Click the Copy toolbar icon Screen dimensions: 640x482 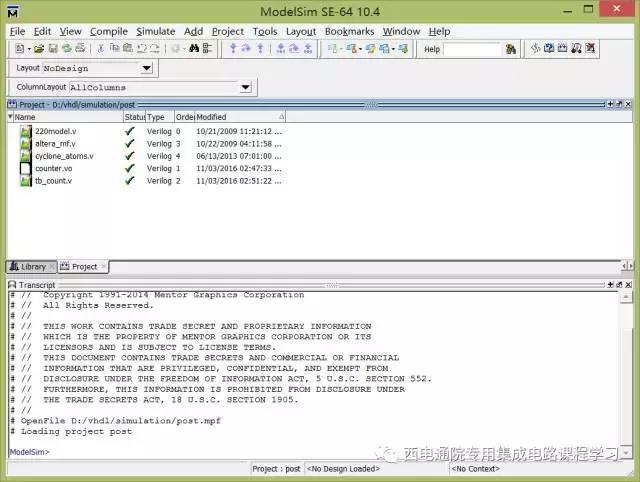pos(115,49)
